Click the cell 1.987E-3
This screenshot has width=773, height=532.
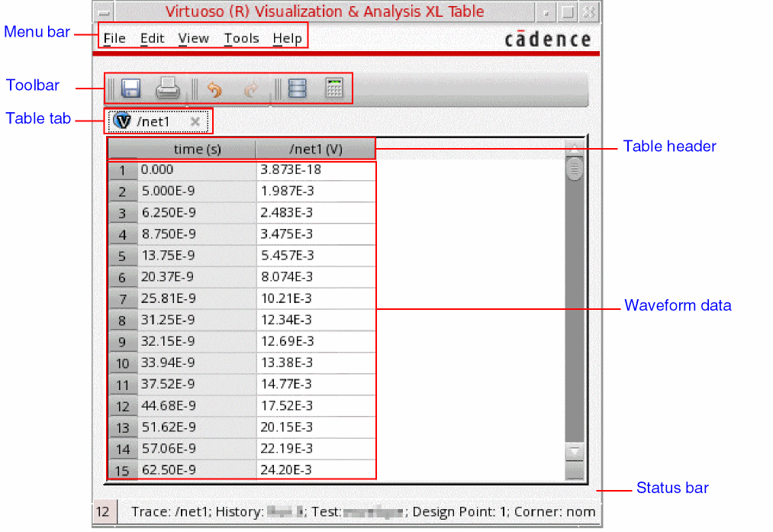click(x=316, y=192)
